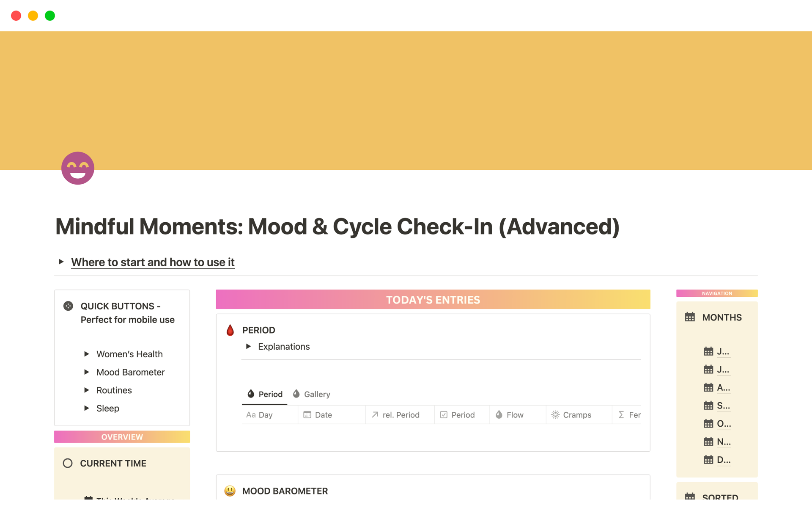Click the red drop icon beside PERIOD

[230, 330]
